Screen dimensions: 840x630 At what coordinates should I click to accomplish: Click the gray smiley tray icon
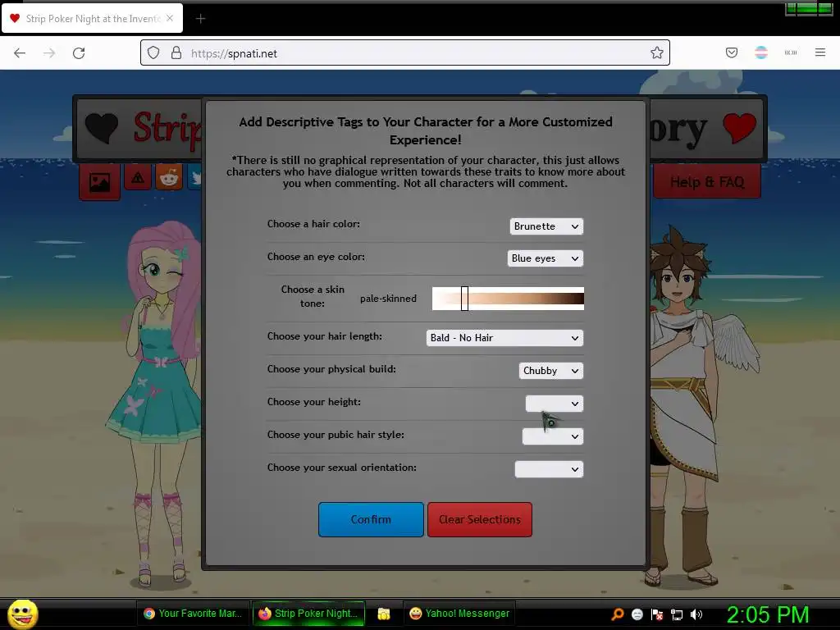click(637, 614)
